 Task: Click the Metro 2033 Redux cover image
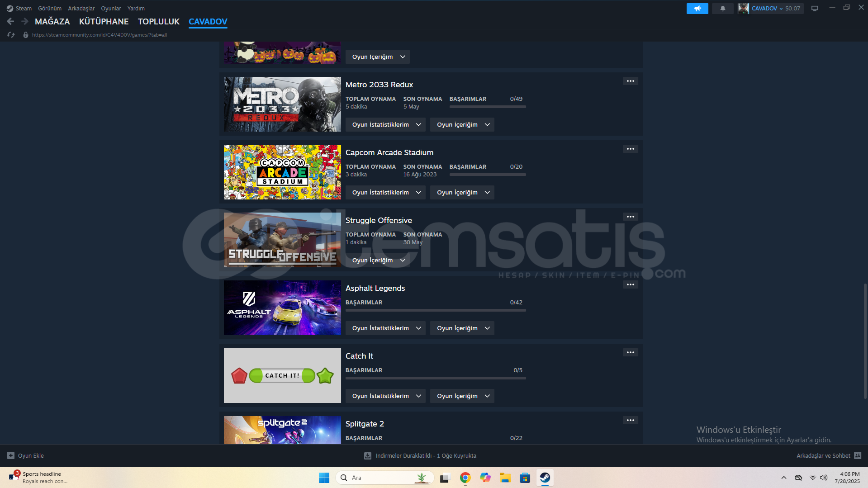(x=282, y=104)
